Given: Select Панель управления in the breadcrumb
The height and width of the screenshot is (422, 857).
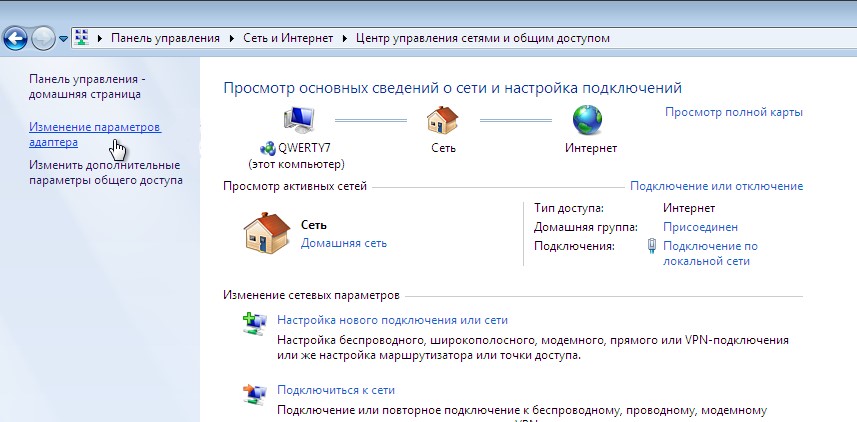Looking at the screenshot, I should point(166,38).
